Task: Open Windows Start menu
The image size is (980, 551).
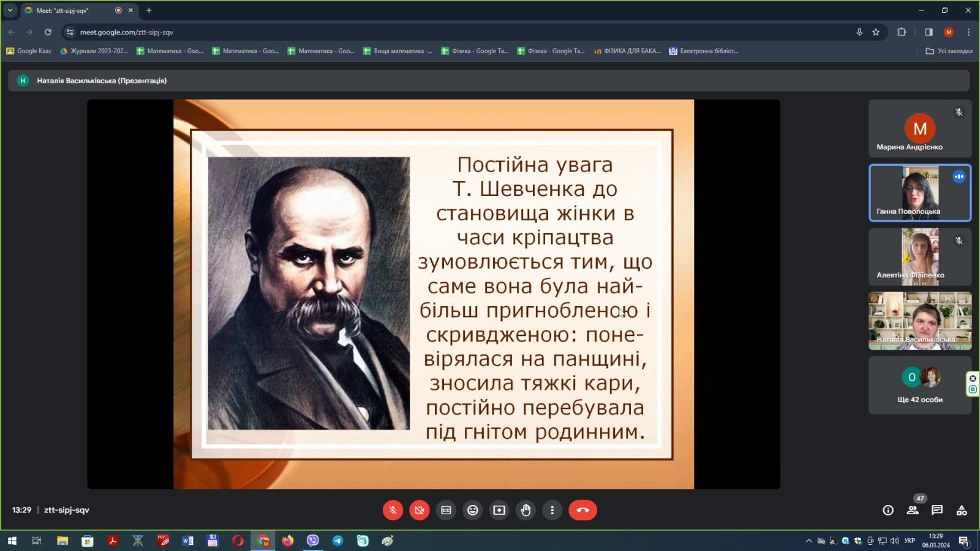Action: click(x=12, y=541)
